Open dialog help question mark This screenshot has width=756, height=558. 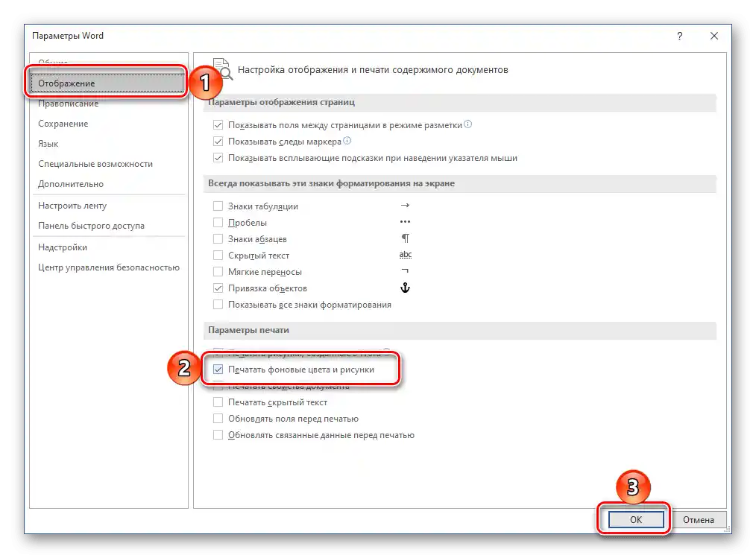point(680,37)
